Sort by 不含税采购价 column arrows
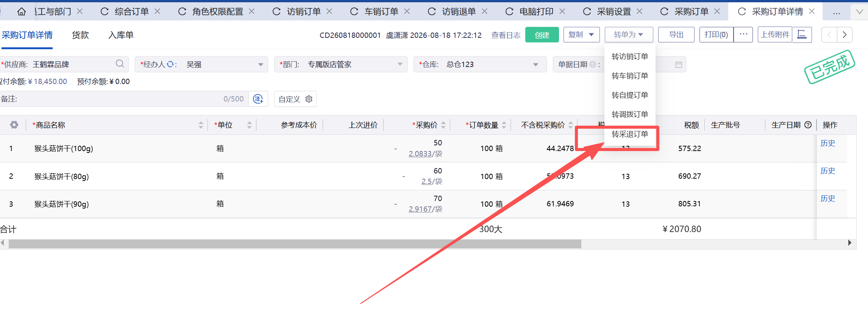 [570, 125]
